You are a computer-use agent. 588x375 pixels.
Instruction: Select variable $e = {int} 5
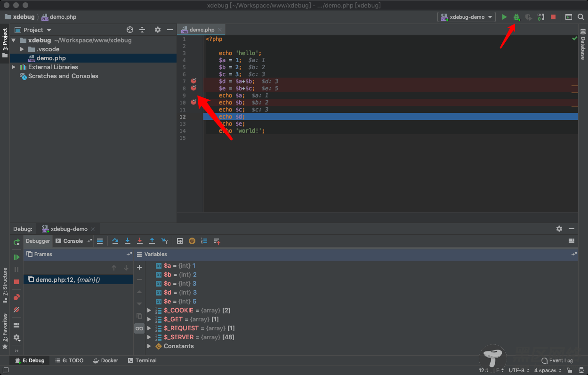[x=176, y=302]
